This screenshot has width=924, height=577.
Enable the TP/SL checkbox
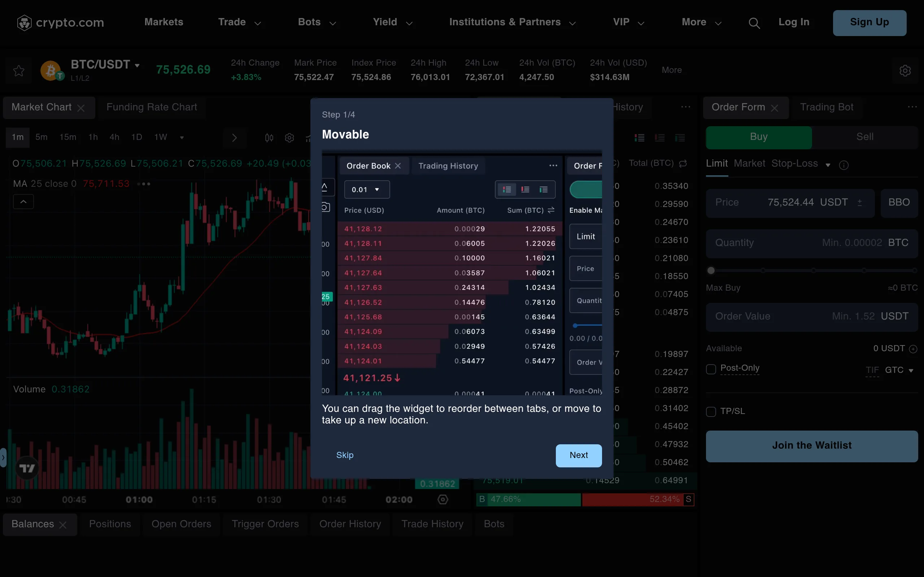coord(711,411)
